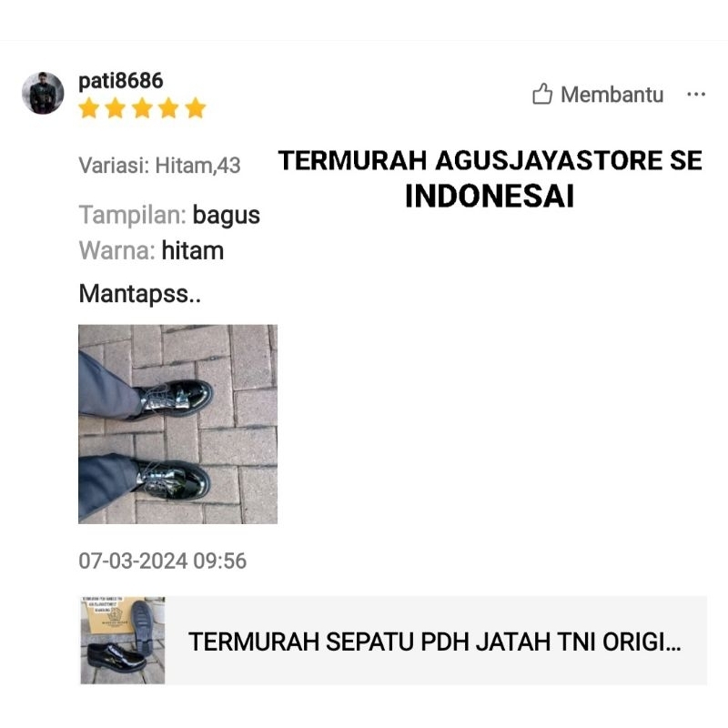728x728 pixels.
Task: Click the fourth rating star
Action: (168, 108)
